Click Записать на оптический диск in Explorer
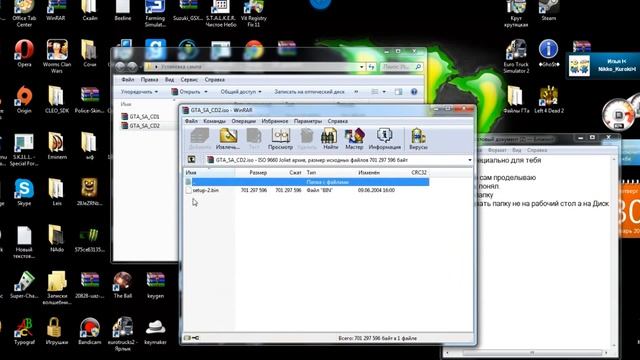This screenshot has width=640, height=360. pyautogui.click(x=309, y=92)
